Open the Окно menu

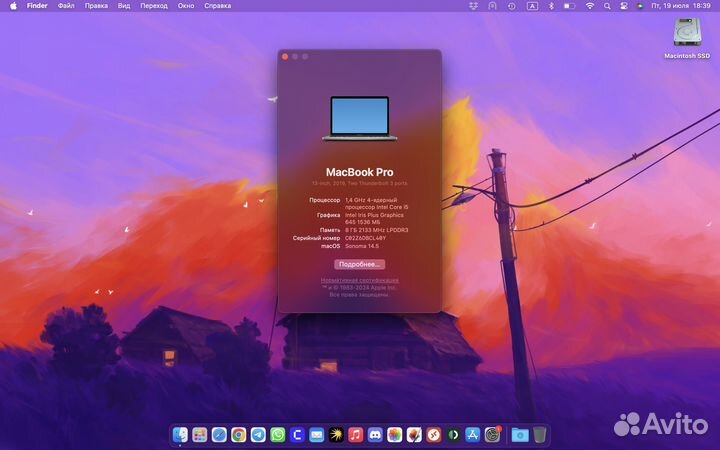186,6
